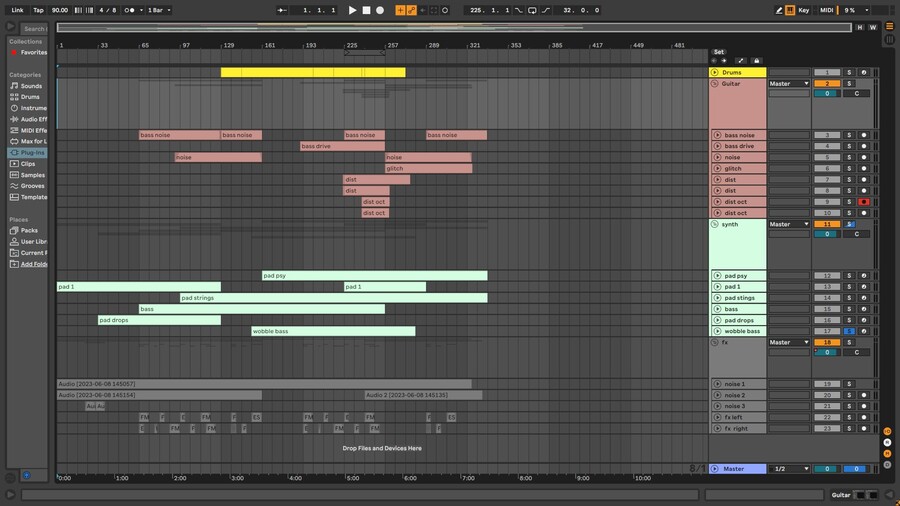Click the browser Search field
Screen dimensions: 900x506
click(34, 28)
